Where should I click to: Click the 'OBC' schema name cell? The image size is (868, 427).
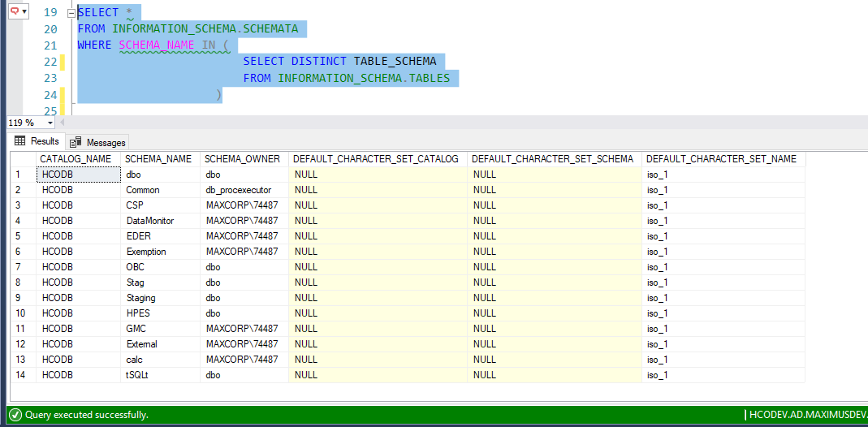[x=161, y=267]
